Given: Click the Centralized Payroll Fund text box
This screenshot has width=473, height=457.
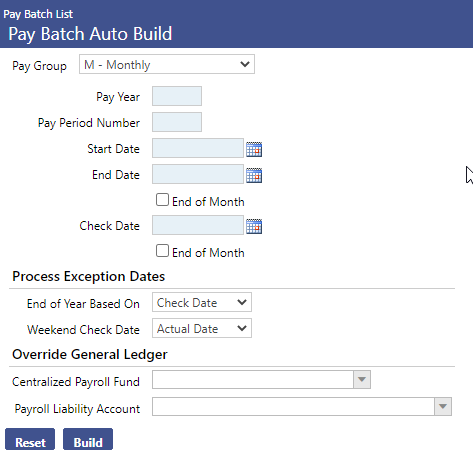Looking at the screenshot, I should (x=253, y=380).
